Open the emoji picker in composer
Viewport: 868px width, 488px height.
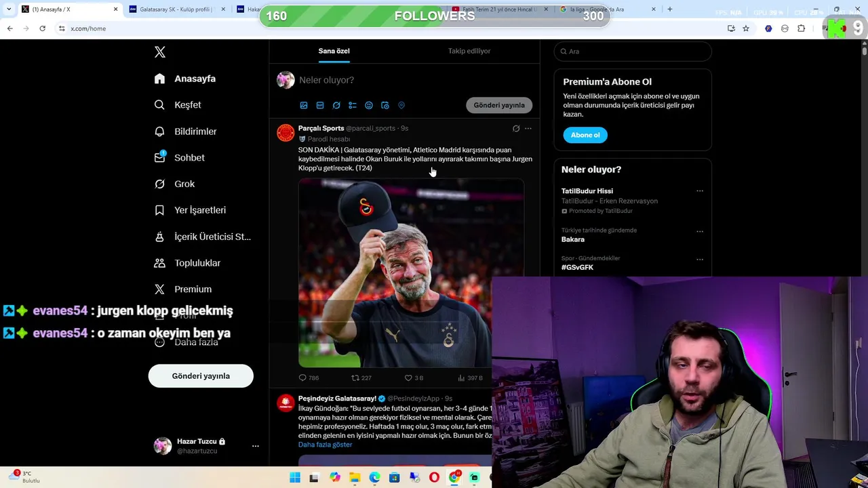tap(369, 105)
